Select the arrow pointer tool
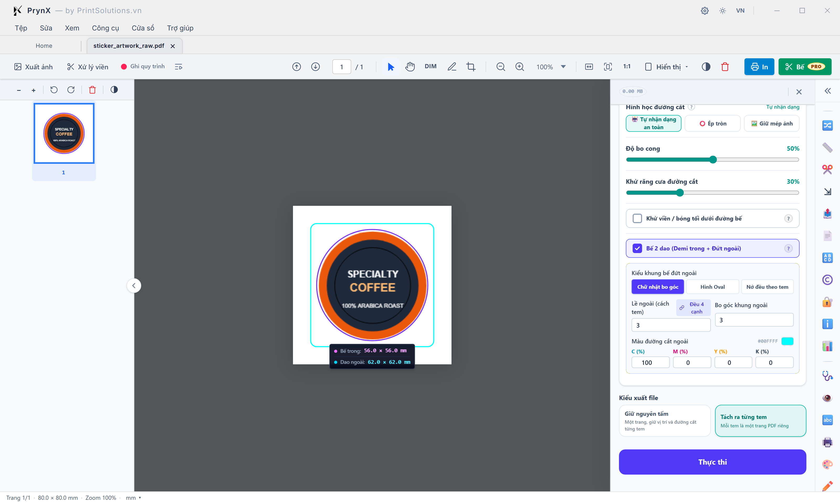This screenshot has height=504, width=840. [391, 67]
